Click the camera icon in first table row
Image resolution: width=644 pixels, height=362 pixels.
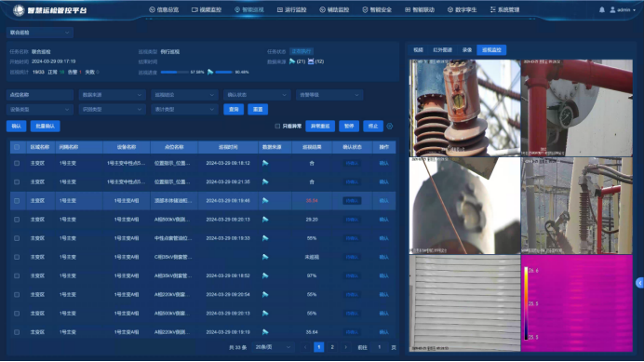(x=265, y=163)
